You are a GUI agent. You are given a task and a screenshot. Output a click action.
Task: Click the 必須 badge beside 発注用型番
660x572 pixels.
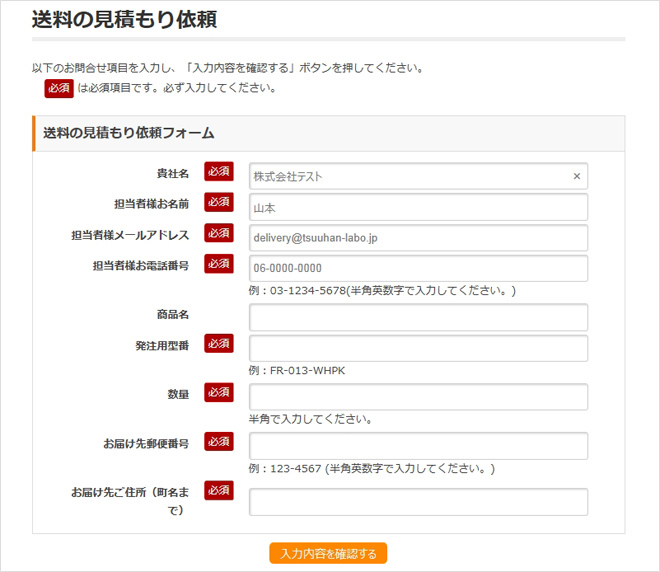pos(219,343)
